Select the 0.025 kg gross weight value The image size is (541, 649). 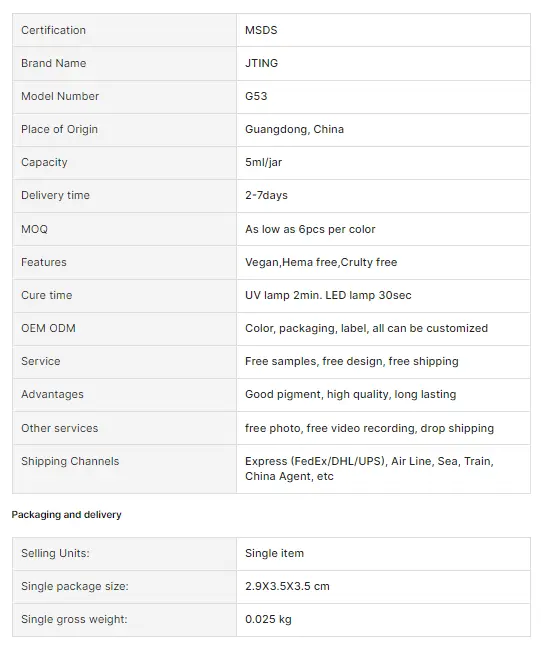point(268,620)
